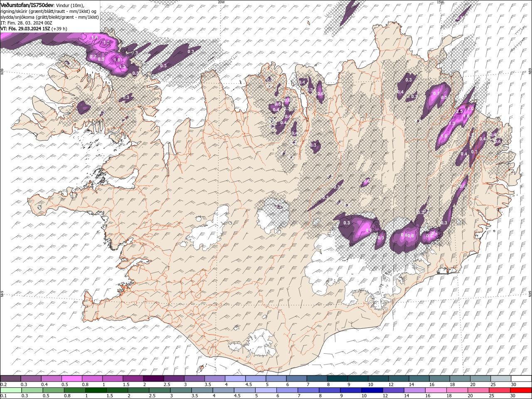Click the "1.8" snowfall value on the map
Viewport: 532px width, 399px height.
pos(117,60)
